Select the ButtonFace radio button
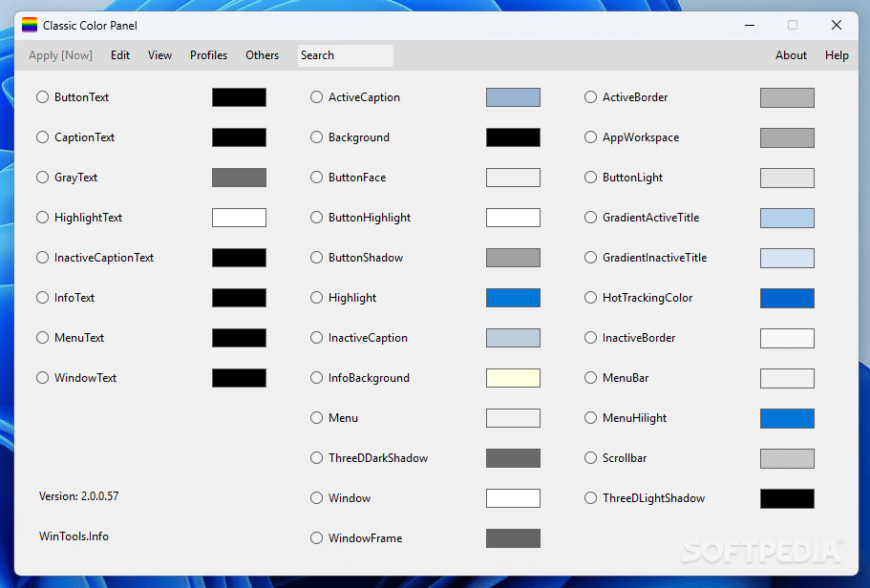Screen dimensions: 870x588 (316, 177)
